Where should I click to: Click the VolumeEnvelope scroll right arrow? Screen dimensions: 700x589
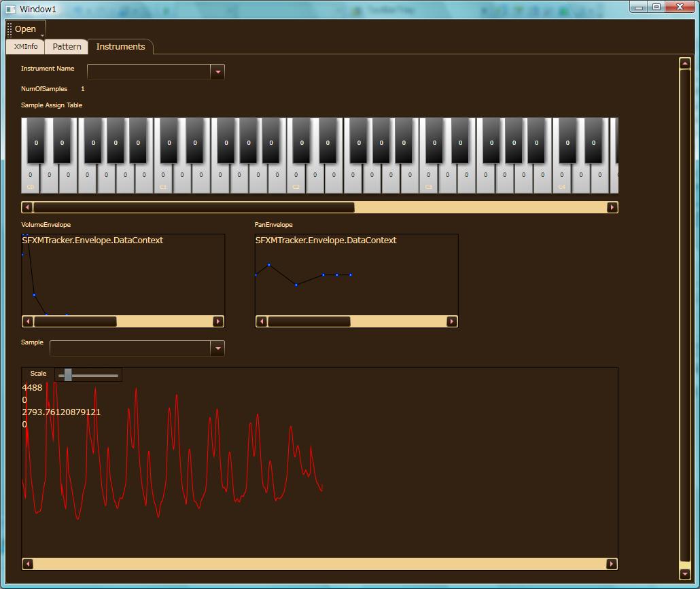(x=217, y=321)
